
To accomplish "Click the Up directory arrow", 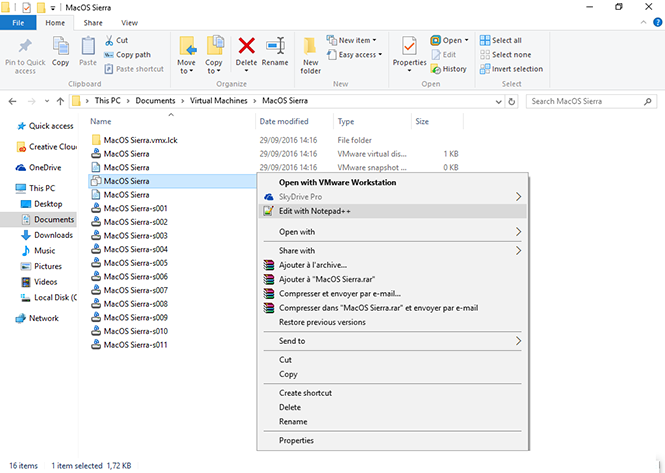I will (60, 101).
